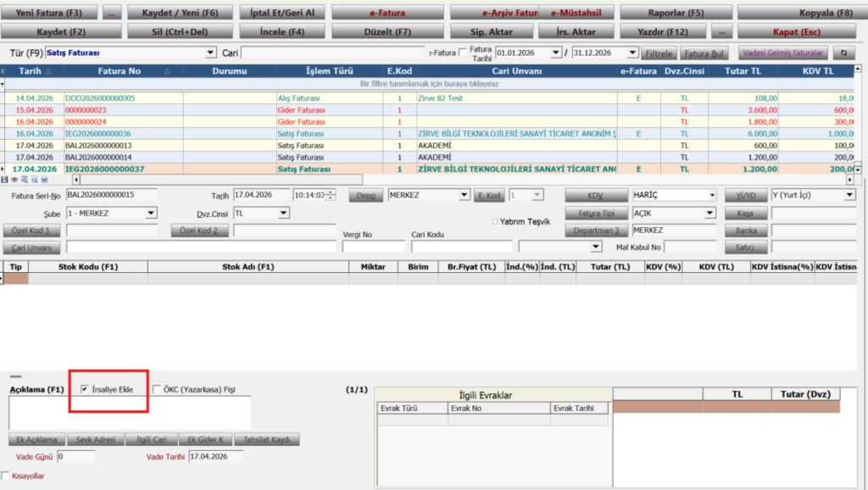Click the Ek Açıklama button
This screenshot has height=490, width=868.
(36, 439)
